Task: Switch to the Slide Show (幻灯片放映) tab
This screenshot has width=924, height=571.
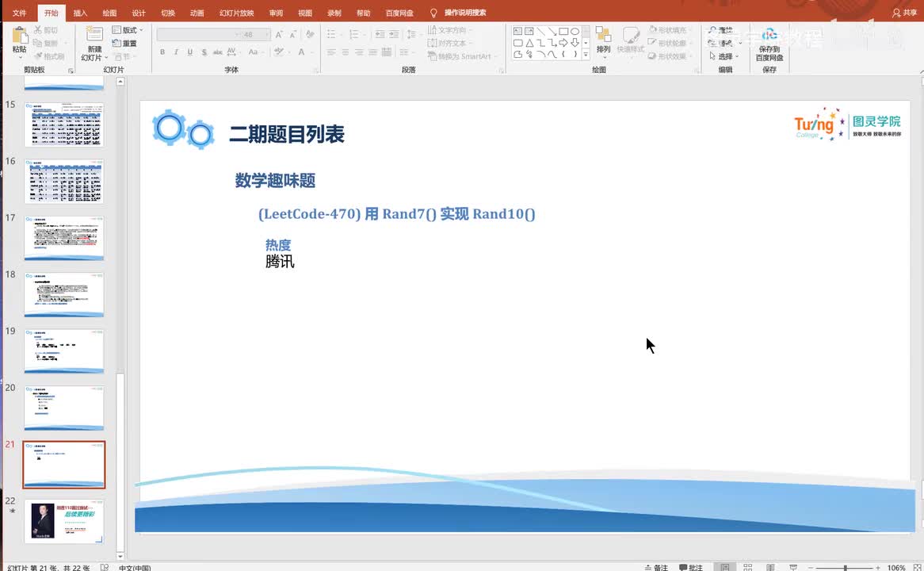Action: click(x=236, y=13)
